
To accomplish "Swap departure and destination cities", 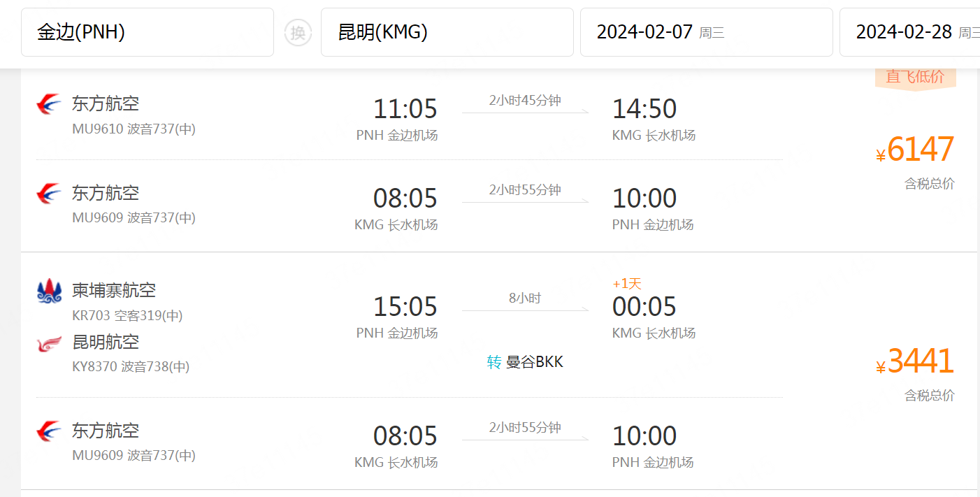I will 298,32.
